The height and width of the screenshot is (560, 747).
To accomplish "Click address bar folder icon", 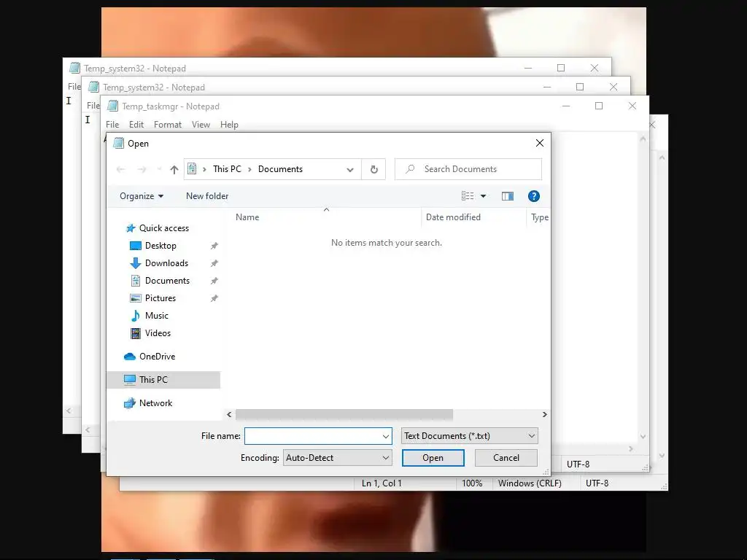I will click(192, 169).
